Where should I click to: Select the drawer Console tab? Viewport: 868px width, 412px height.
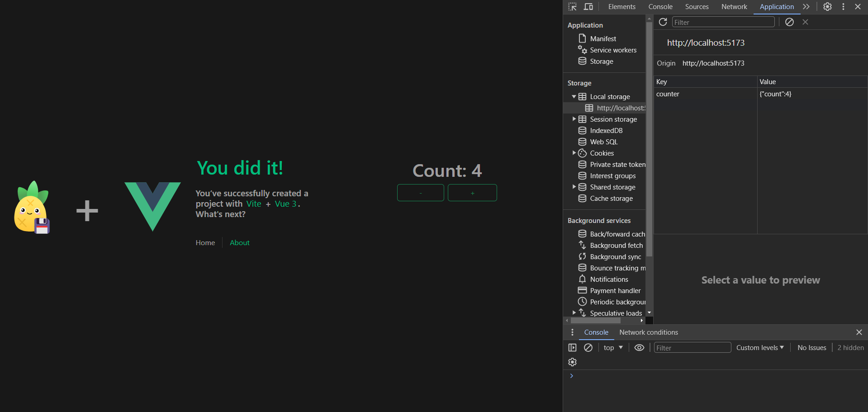click(596, 332)
